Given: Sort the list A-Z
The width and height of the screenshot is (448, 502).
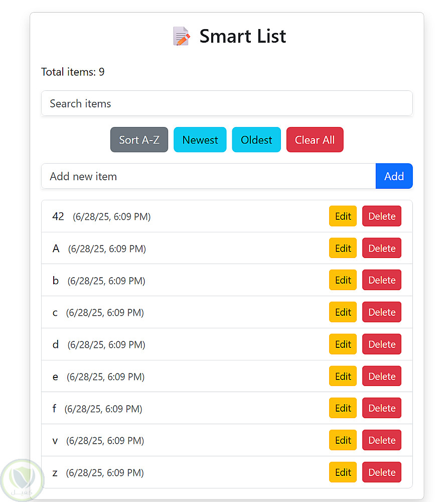Looking at the screenshot, I should (x=139, y=140).
